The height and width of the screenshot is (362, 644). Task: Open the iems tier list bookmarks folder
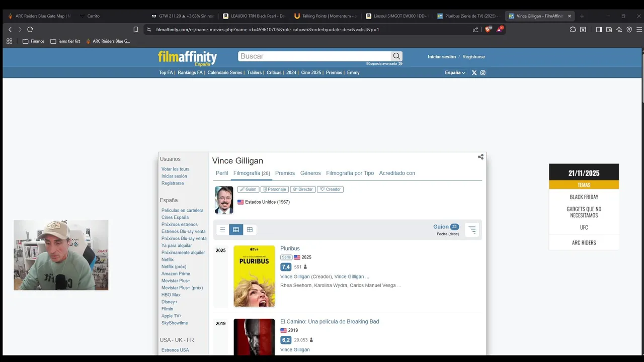[x=65, y=41]
